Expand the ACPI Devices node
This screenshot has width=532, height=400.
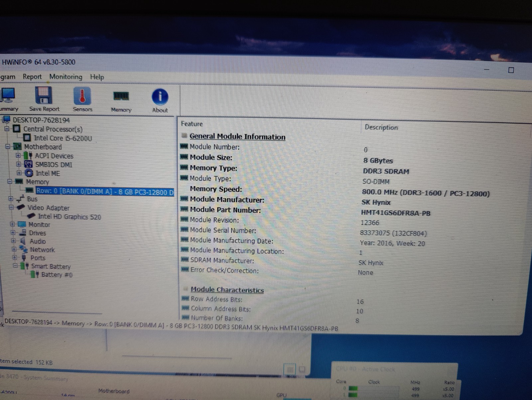click(x=18, y=155)
